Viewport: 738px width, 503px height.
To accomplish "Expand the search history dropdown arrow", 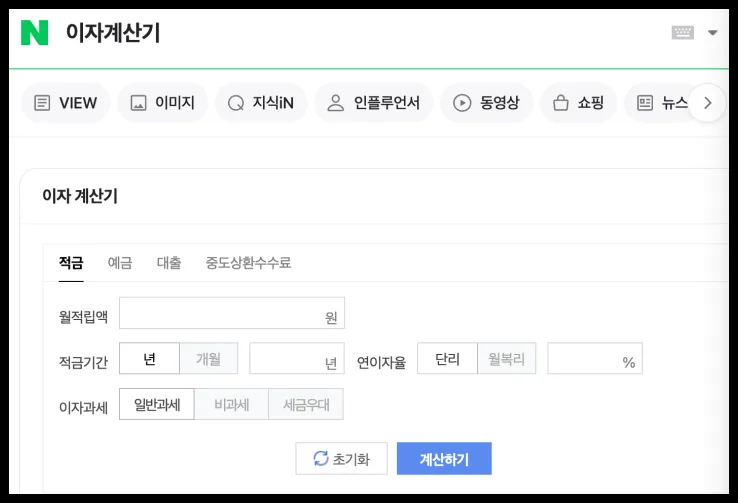I will click(713, 32).
